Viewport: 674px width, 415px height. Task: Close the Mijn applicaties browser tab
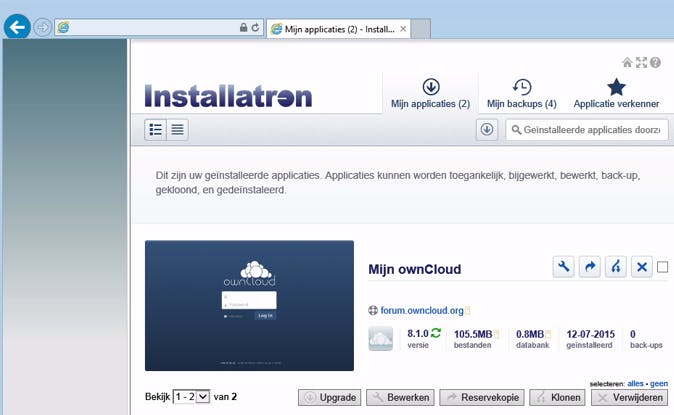pos(403,29)
